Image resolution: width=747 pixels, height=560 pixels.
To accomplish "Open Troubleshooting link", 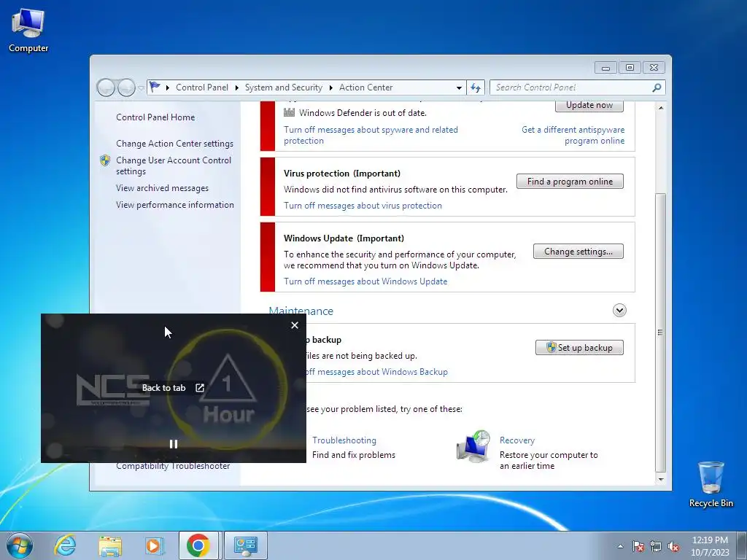I will [x=344, y=440].
